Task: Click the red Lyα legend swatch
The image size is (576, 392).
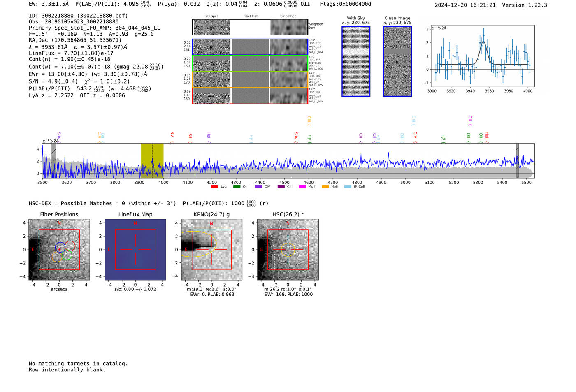Action: click(214, 187)
